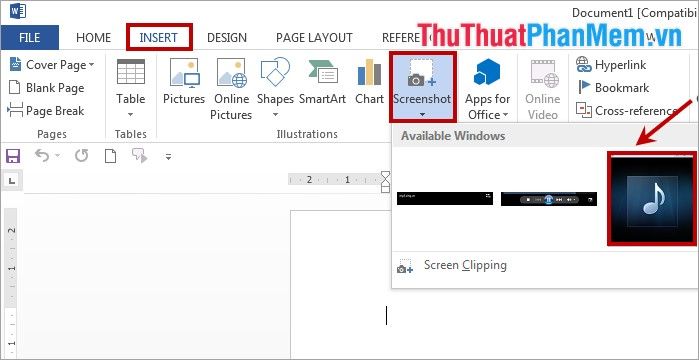This screenshot has height=360, width=699.
Task: Click the tab stop selector
Action: (x=12, y=180)
